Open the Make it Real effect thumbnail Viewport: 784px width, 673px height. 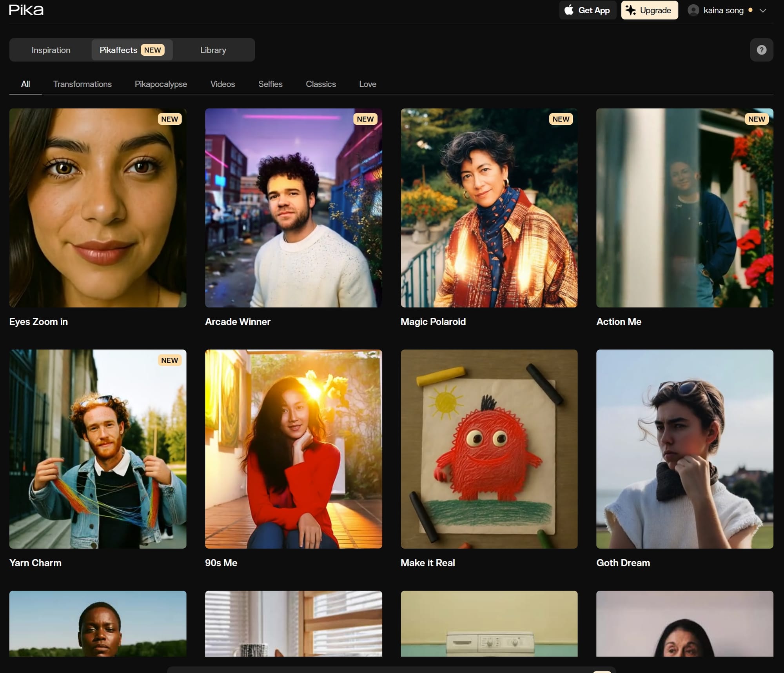(x=489, y=449)
